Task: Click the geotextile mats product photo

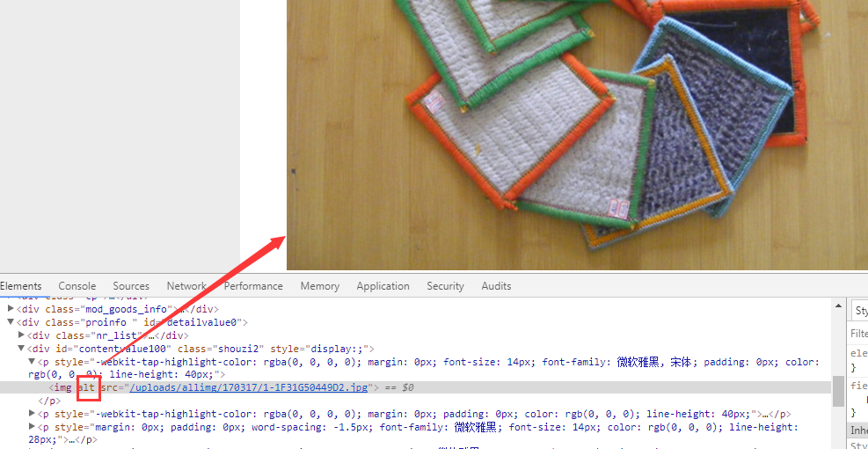Action: (x=577, y=135)
